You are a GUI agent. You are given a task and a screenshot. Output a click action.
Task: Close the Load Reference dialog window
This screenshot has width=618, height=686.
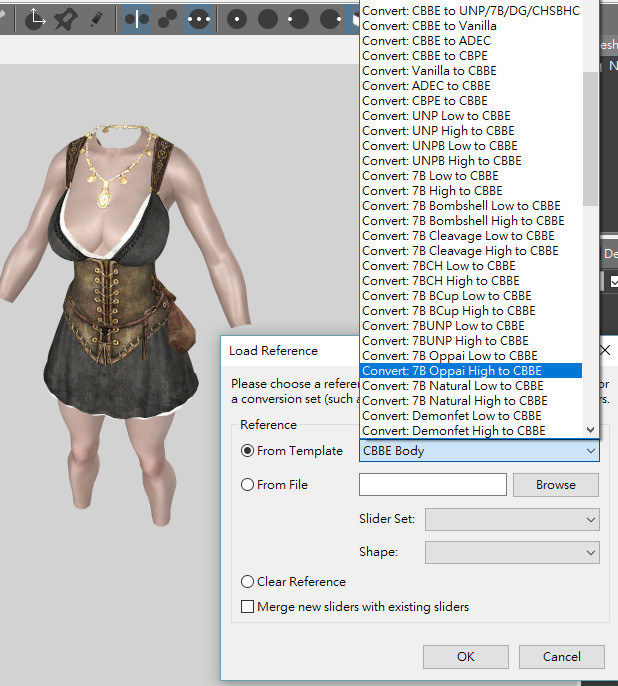(x=605, y=350)
